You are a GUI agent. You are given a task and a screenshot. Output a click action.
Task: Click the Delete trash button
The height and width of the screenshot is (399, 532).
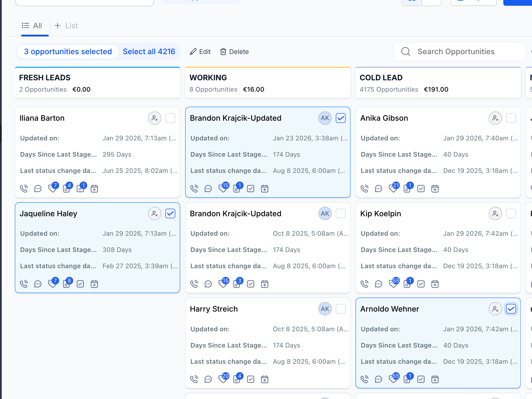coord(234,52)
